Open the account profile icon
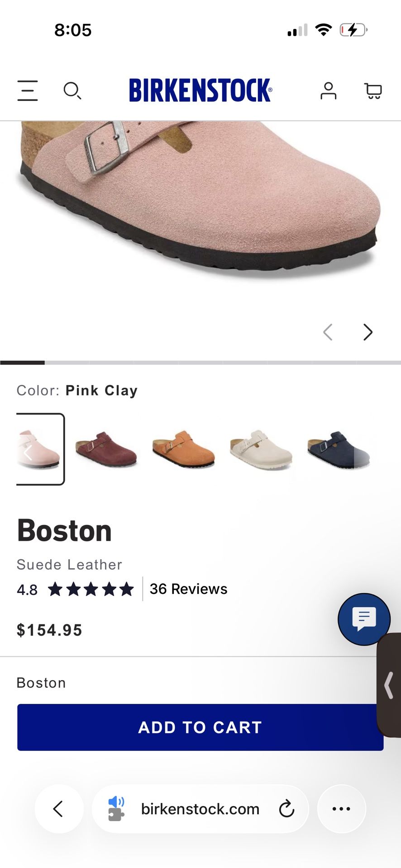Screen dimensions: 401x868 click(x=328, y=90)
